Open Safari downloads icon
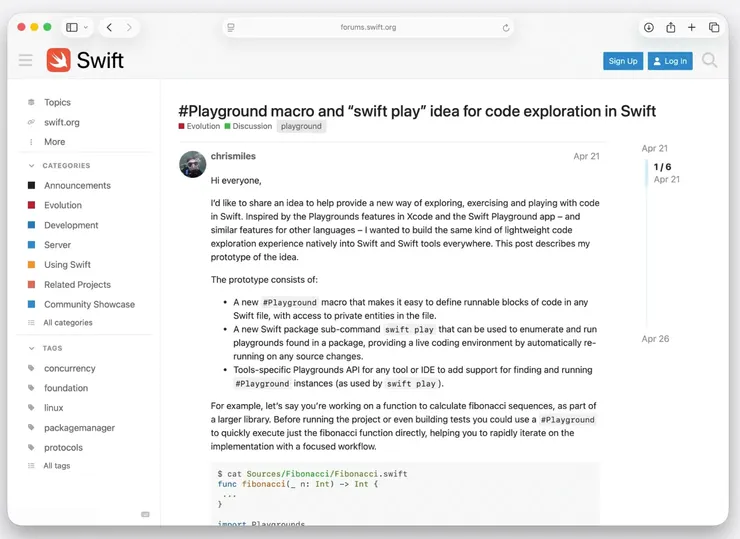740x539 pixels. coord(648,27)
